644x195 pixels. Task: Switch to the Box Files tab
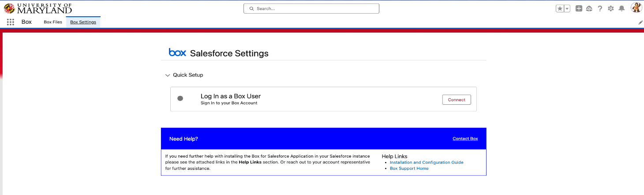(x=53, y=22)
